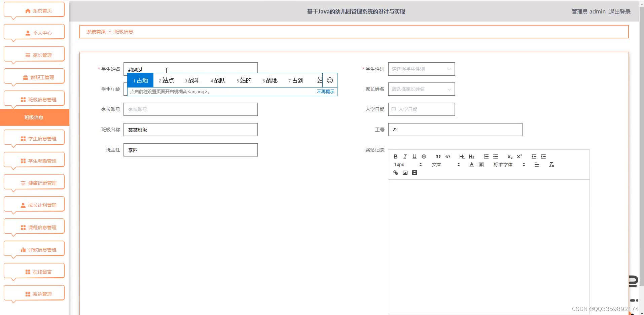Expand the 家长姓名 parent name select
Image resolution: width=644 pixels, height=315 pixels.
[x=421, y=89]
